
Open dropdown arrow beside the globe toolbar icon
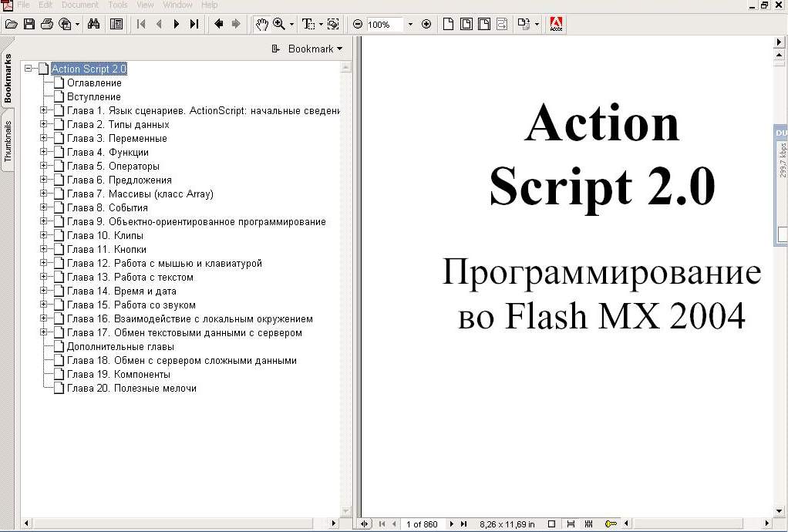[x=77, y=24]
